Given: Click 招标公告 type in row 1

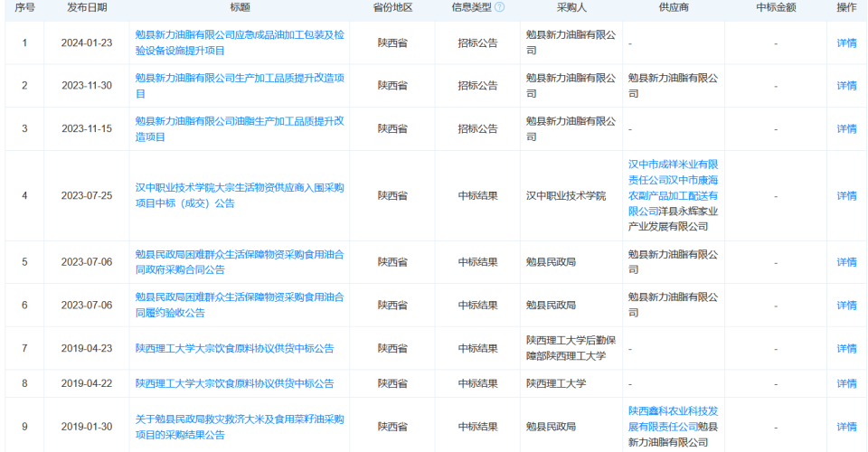Looking at the screenshot, I should [477, 42].
